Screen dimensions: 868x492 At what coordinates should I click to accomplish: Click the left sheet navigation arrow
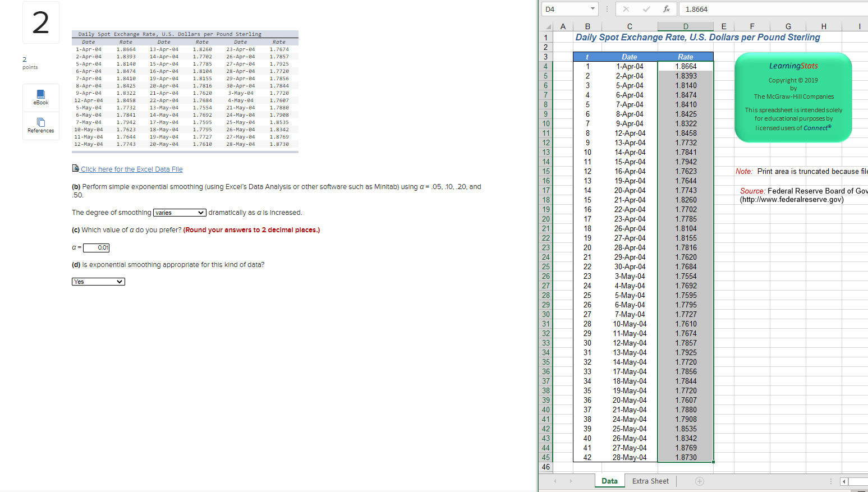click(x=555, y=481)
